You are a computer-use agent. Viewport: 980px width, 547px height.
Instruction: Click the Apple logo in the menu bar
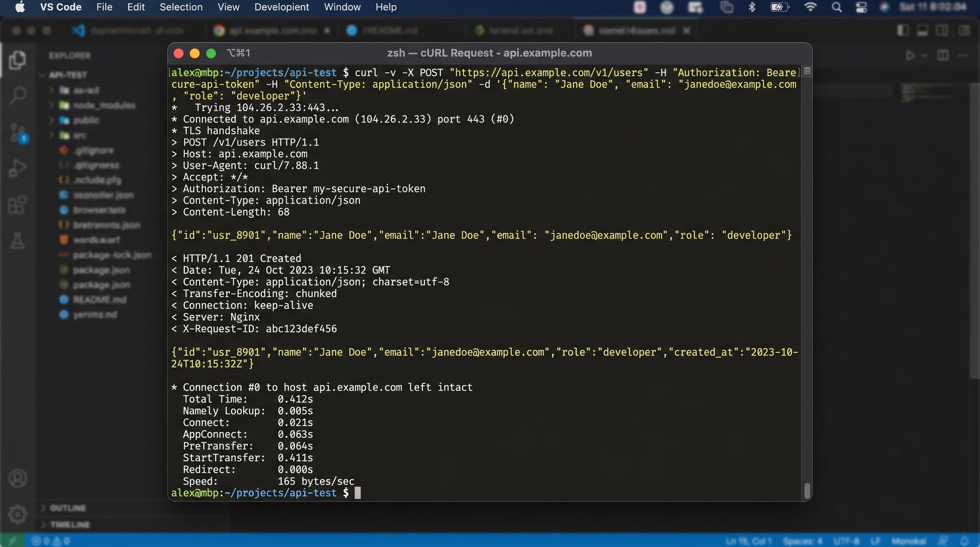(x=20, y=7)
